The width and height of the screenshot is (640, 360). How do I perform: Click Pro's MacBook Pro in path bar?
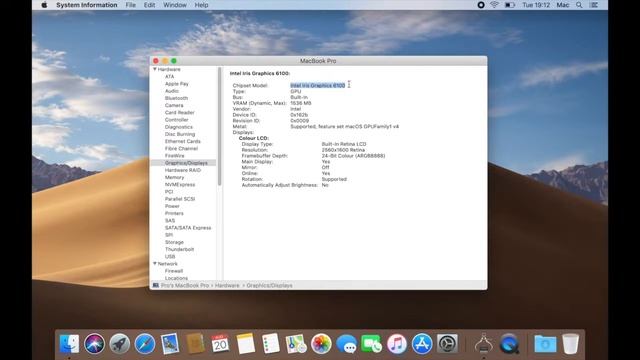point(185,285)
